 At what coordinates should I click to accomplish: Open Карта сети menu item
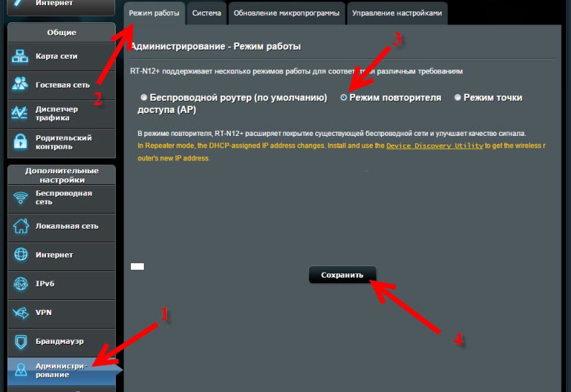pyautogui.click(x=61, y=57)
